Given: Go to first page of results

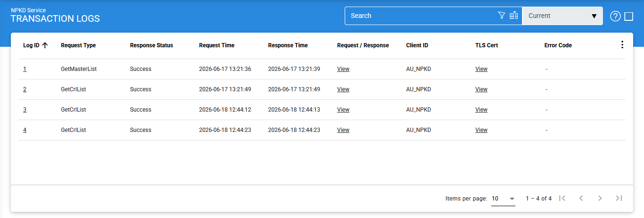Looking at the screenshot, I should click(562, 198).
